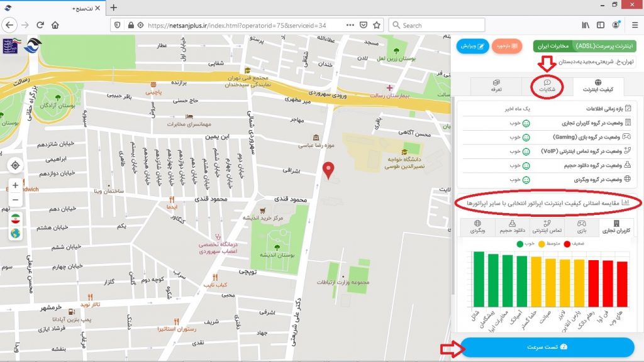Click the Iranian emblem logo on map
644x362 pixels.
tap(11, 45)
